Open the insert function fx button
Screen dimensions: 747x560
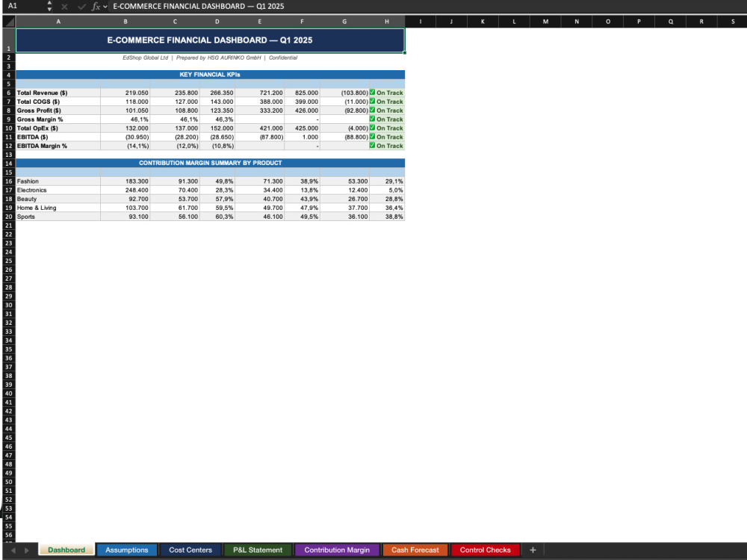[96, 7]
